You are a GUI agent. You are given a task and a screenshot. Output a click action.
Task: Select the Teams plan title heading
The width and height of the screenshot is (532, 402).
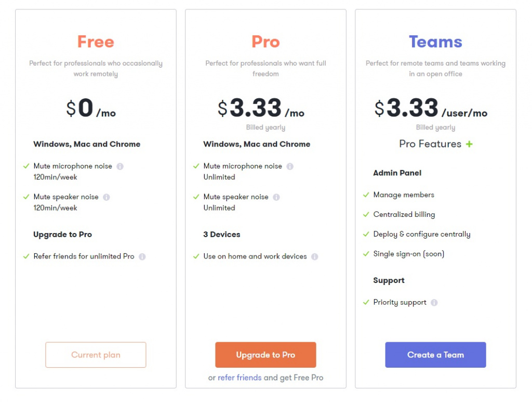tap(435, 42)
